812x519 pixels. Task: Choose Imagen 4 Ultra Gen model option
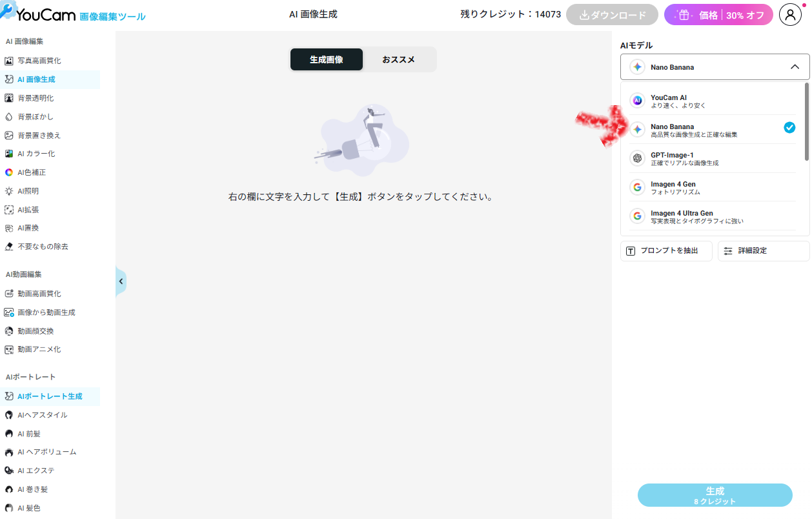(713, 216)
